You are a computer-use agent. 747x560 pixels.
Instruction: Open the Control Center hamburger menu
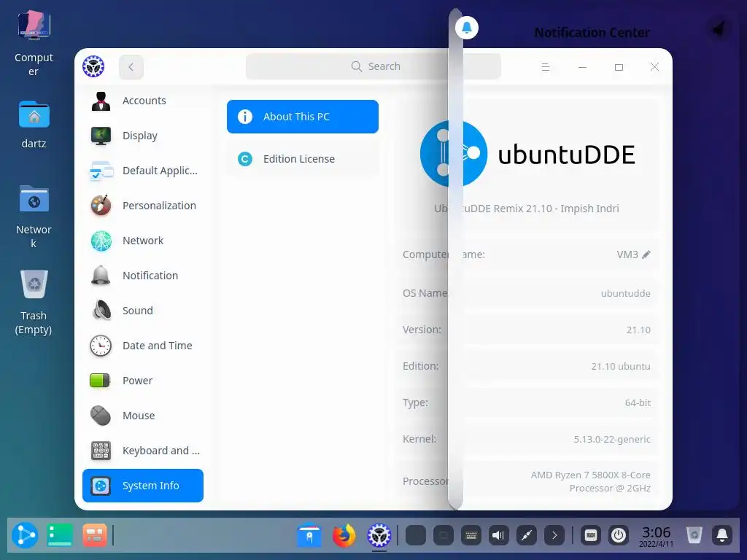pyautogui.click(x=546, y=67)
